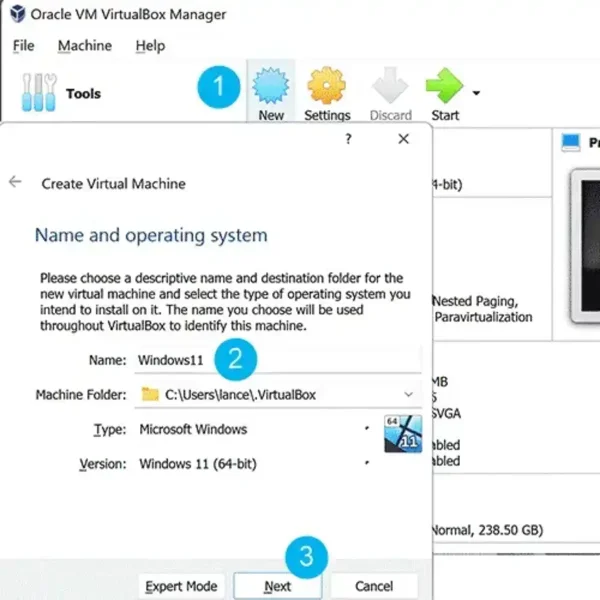Open the Type dropdown showing Microsoft Windows
The width and height of the screenshot is (600, 600).
coord(255,429)
